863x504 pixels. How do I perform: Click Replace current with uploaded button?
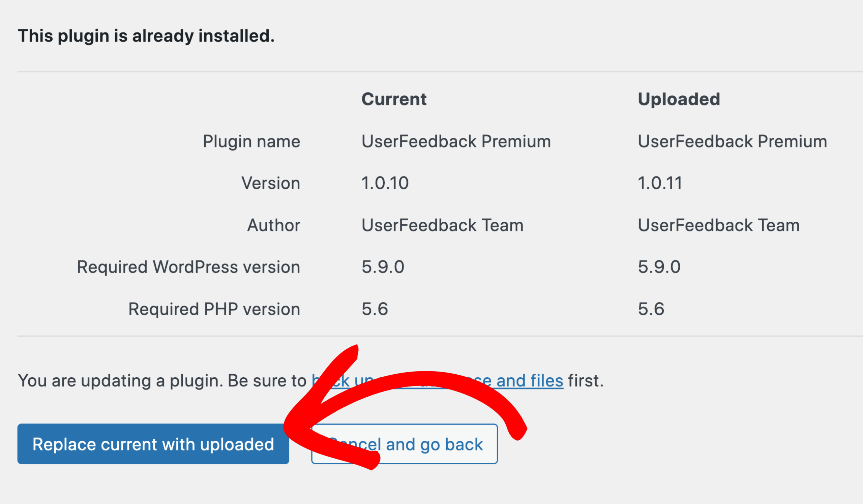153,444
